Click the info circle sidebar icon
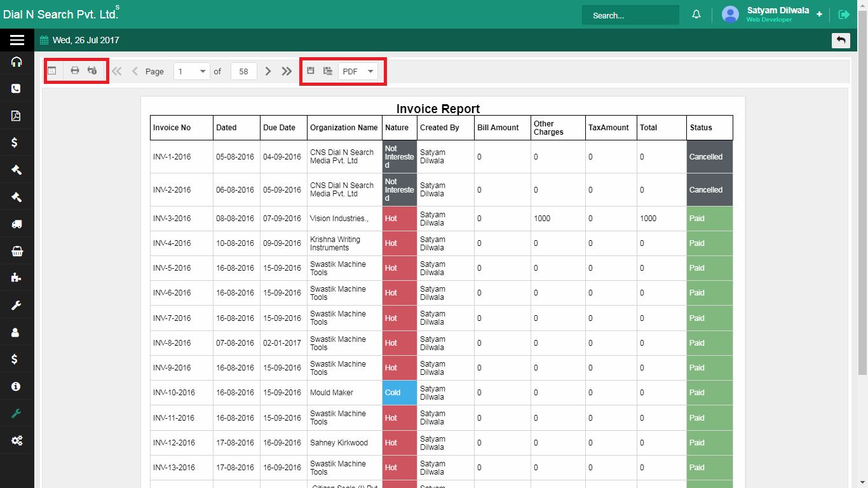This screenshot has width=868, height=488. tap(17, 386)
